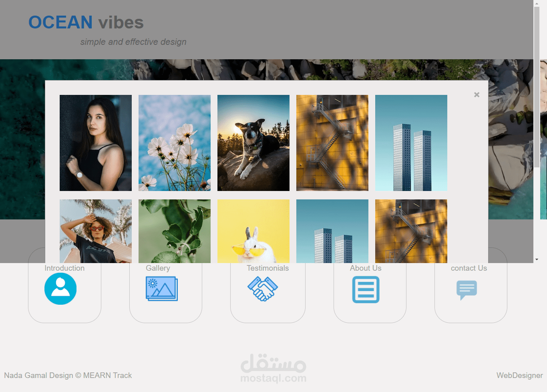
Task: Click the scrollbar down arrow
Action: coord(537,259)
